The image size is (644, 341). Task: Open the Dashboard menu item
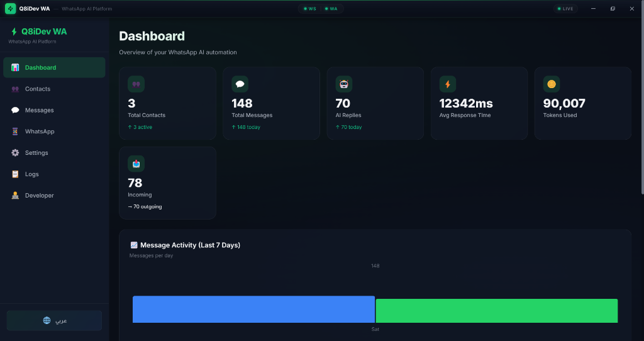pos(54,67)
